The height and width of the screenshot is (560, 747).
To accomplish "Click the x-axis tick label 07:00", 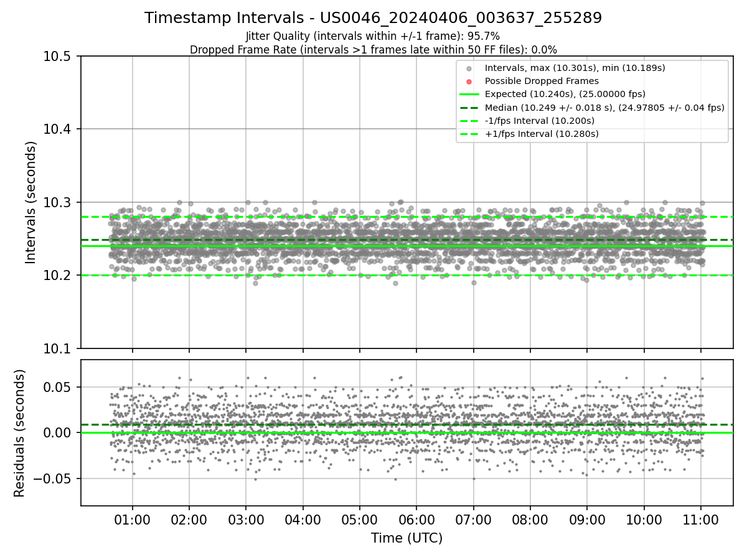I will [473, 518].
